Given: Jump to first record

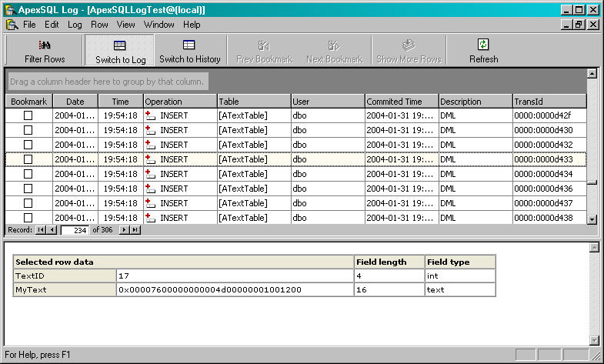Looking at the screenshot, I should point(41,230).
